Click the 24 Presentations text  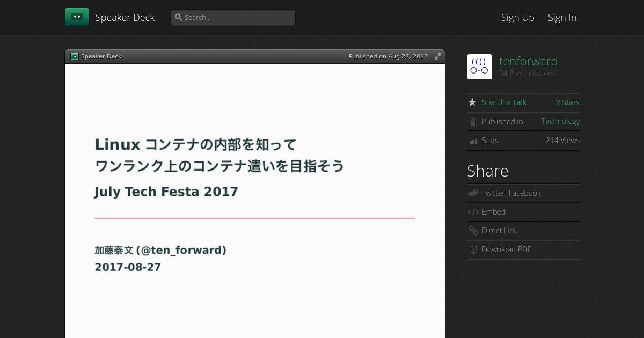(528, 74)
